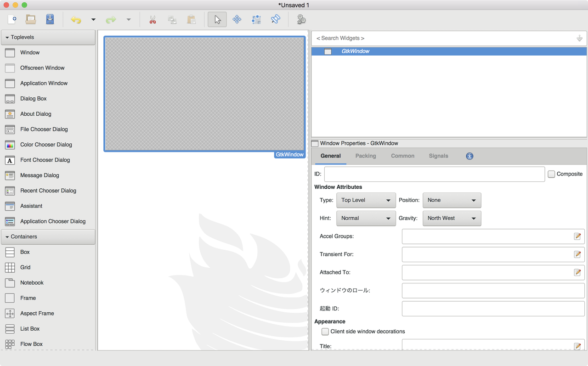Screen dimensions: 588x366
Task: Redo the last undone action
Action: 110,19
